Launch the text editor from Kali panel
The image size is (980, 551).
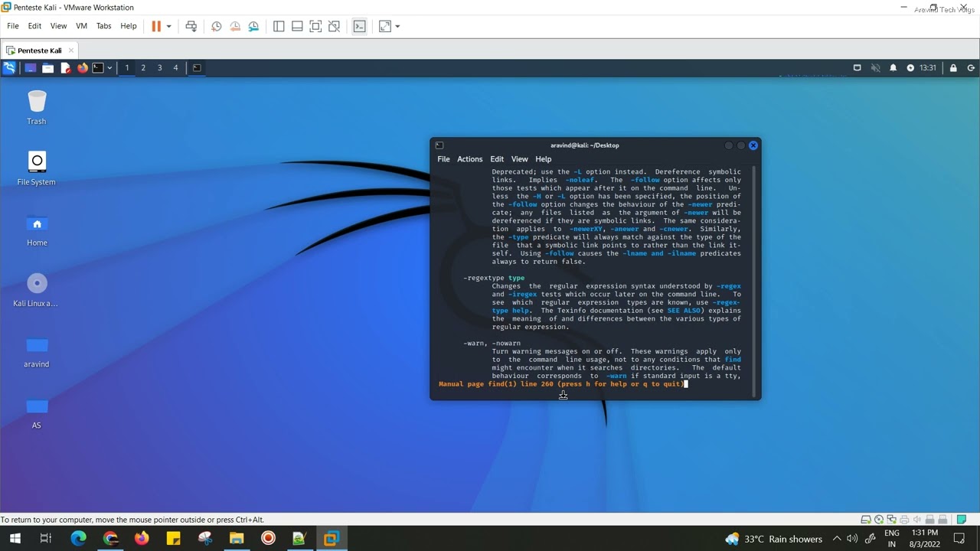pyautogui.click(x=65, y=67)
